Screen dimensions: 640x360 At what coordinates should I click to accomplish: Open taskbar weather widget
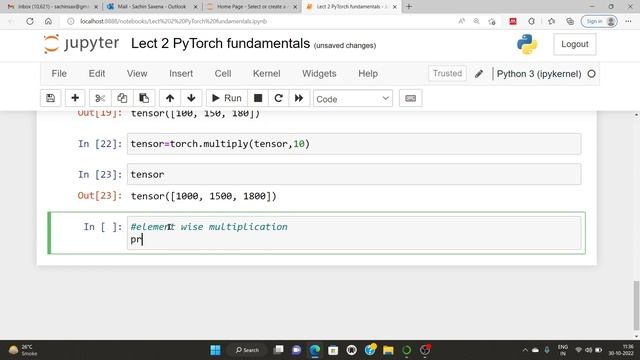click(x=22, y=350)
